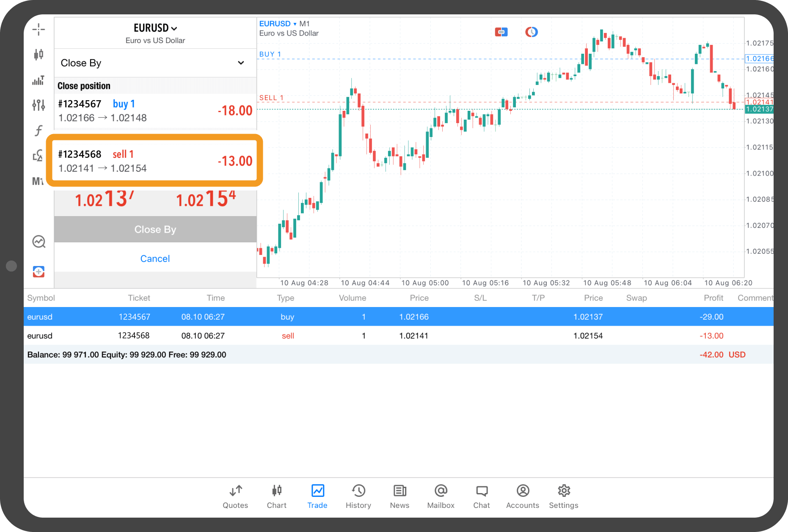Click the new order icon in sidebar
Image resolution: width=788 pixels, height=532 pixels.
pyautogui.click(x=39, y=271)
